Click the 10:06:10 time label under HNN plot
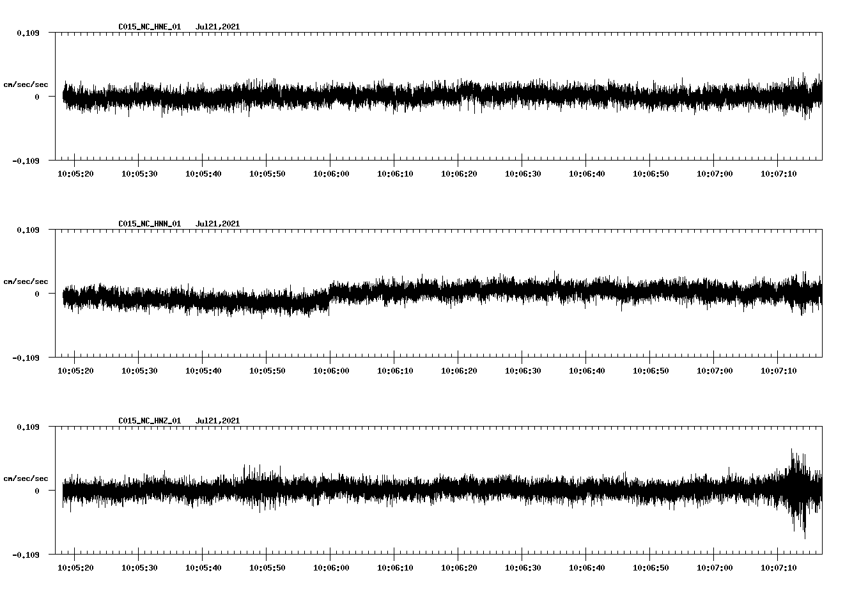Screen dimensions: 868x591 (x=395, y=371)
